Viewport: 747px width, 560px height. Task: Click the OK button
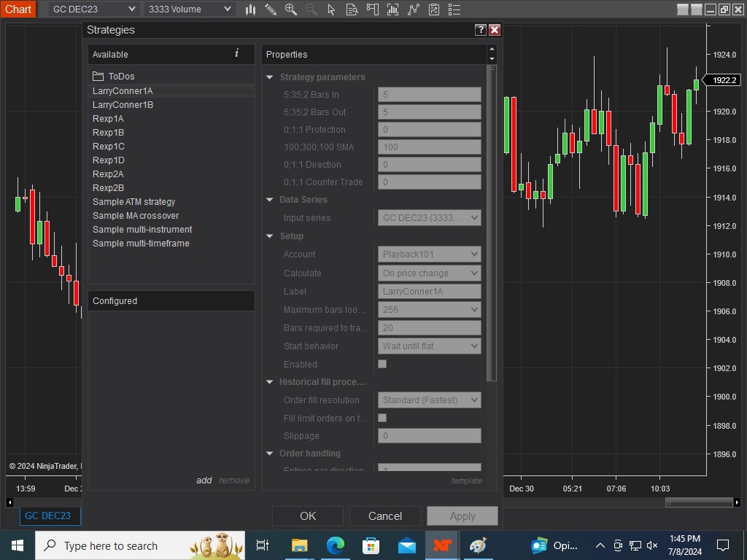[308, 516]
